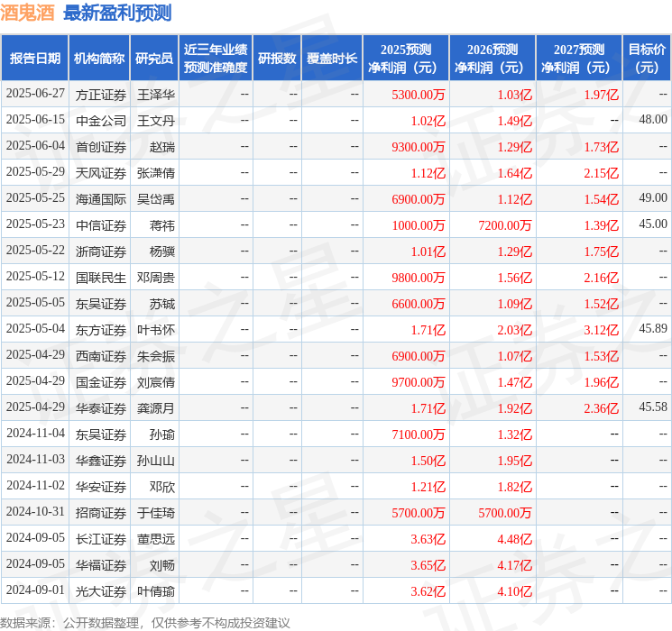Image resolution: width=672 pixels, height=631 pixels.
Task: Click institution 首创证券
Action: pos(101,147)
